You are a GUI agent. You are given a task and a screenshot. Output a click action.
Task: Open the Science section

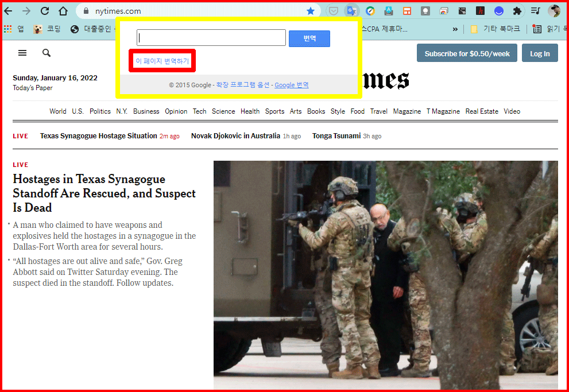click(223, 111)
